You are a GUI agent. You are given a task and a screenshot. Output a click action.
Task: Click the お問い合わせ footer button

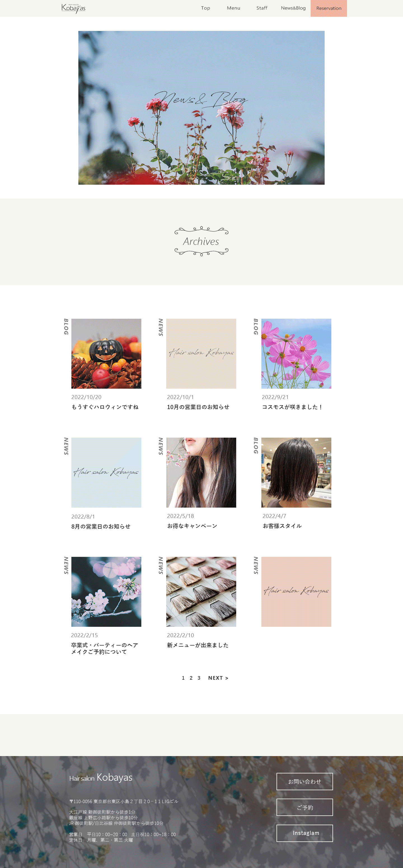(304, 782)
